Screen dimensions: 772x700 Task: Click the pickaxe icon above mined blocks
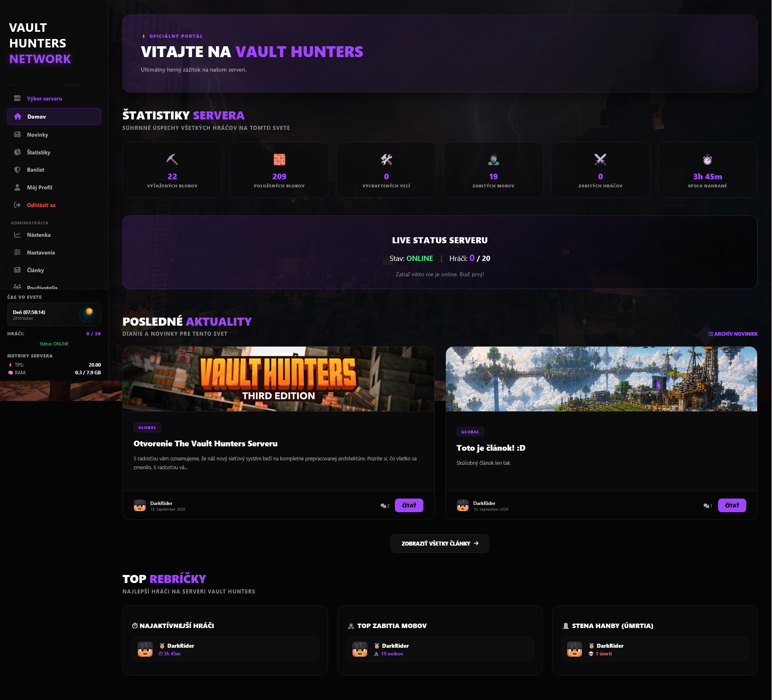[x=172, y=160]
